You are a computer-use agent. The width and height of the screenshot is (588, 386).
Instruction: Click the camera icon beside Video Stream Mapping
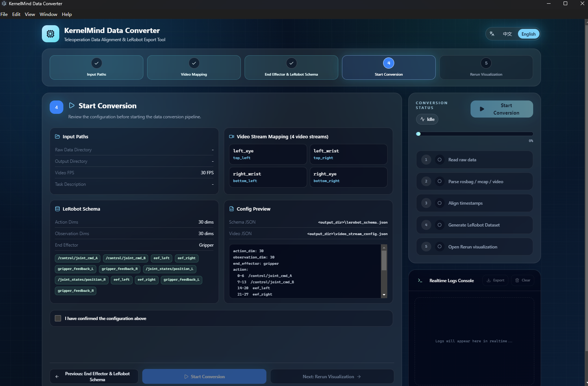pos(232,136)
